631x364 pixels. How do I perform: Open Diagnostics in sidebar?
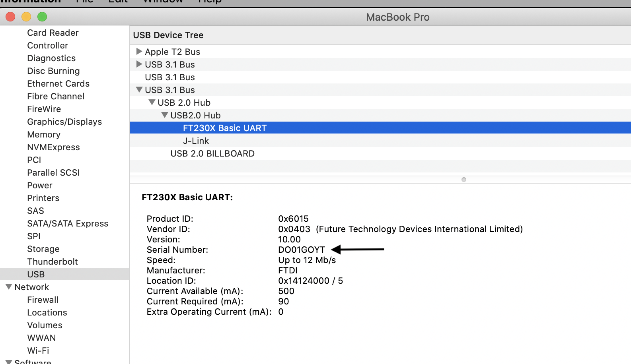click(x=51, y=58)
